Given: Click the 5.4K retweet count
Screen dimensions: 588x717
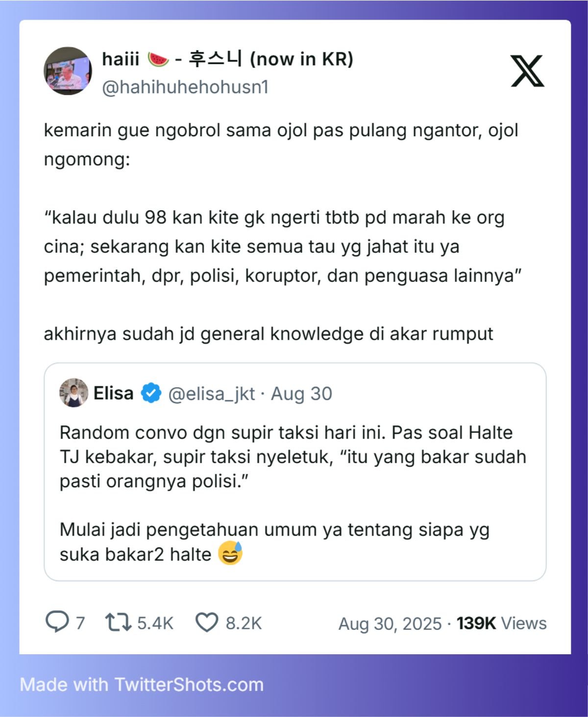Looking at the screenshot, I should coord(155,623).
